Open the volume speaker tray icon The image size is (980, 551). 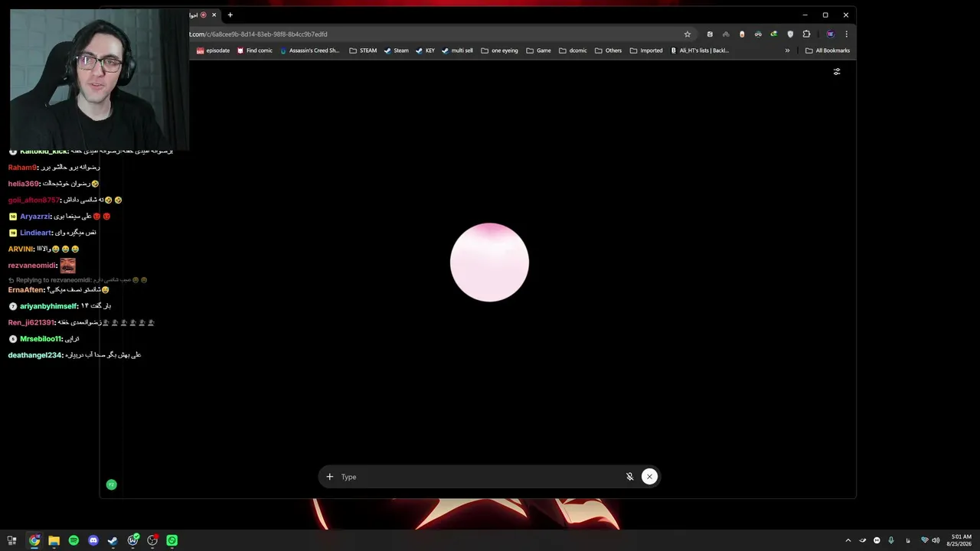(x=936, y=540)
